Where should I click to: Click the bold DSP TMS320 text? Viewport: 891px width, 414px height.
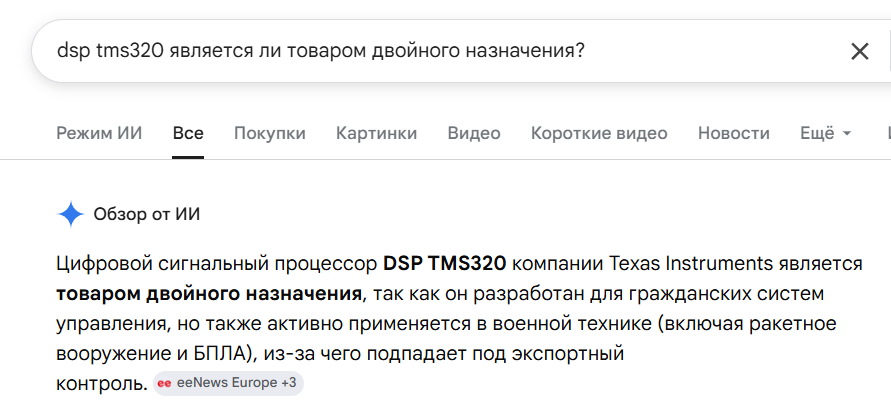tap(444, 264)
